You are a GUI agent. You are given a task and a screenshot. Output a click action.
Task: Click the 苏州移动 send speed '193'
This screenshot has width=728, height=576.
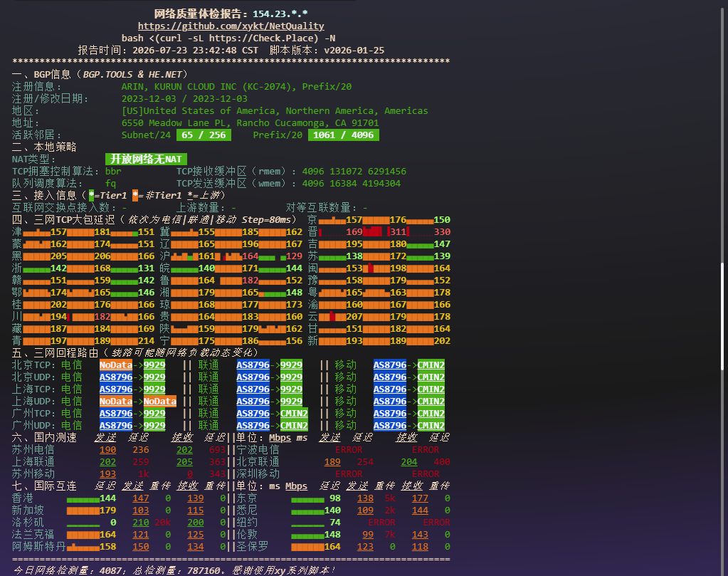(107, 473)
